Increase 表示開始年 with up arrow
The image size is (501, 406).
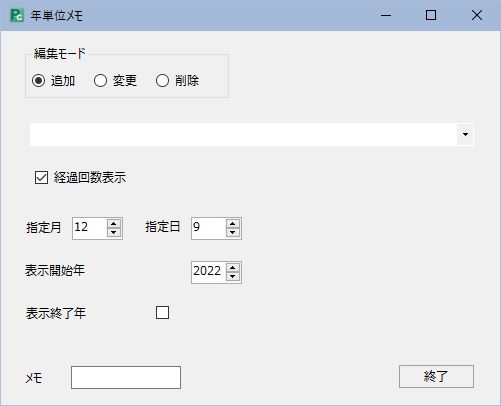[x=233, y=268]
